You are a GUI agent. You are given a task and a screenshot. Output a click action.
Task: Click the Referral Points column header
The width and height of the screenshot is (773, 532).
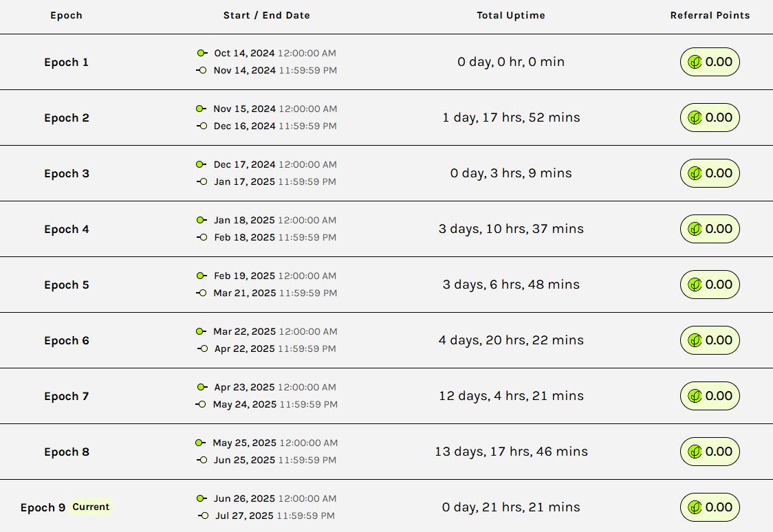(710, 15)
